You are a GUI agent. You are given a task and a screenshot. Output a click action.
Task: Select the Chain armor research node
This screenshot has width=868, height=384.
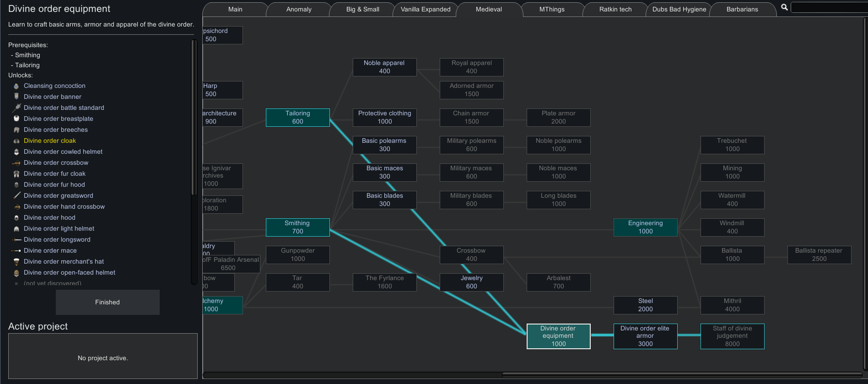472,118
